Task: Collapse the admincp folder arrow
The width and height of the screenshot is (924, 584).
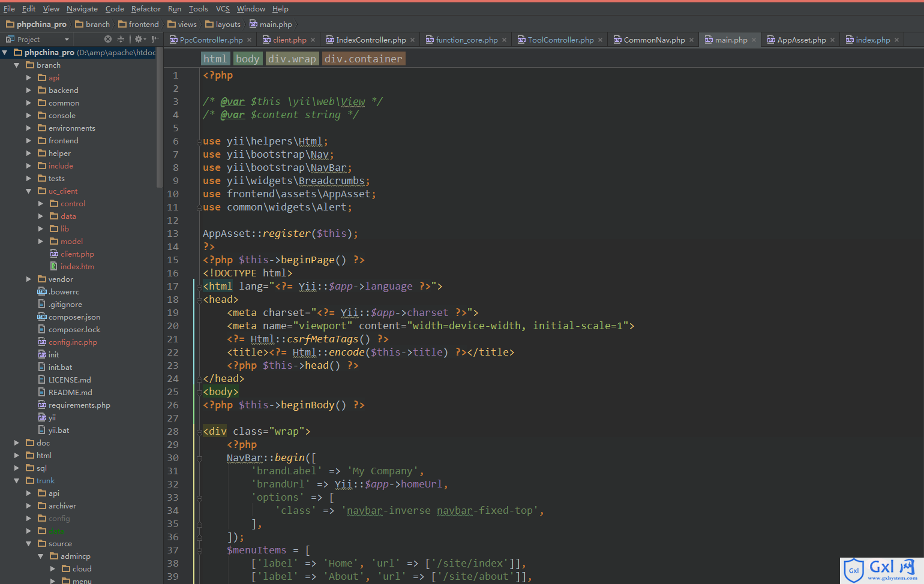Action: 41,556
